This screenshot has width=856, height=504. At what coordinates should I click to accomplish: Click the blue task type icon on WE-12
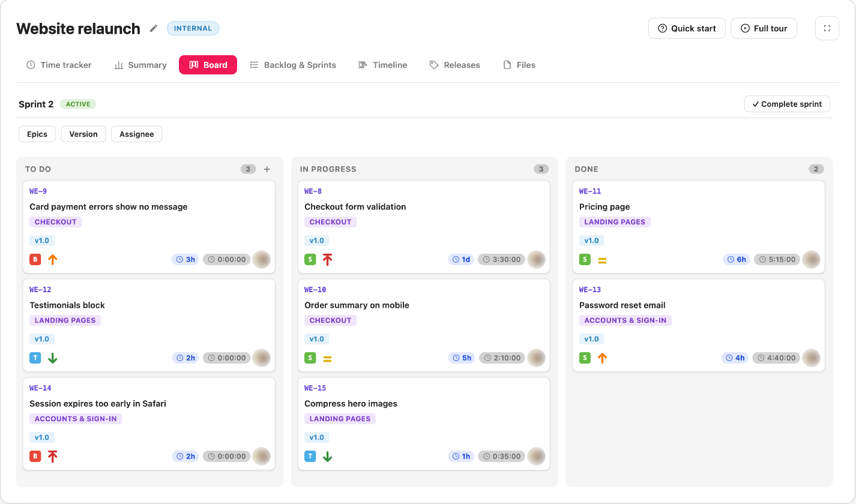tap(35, 358)
